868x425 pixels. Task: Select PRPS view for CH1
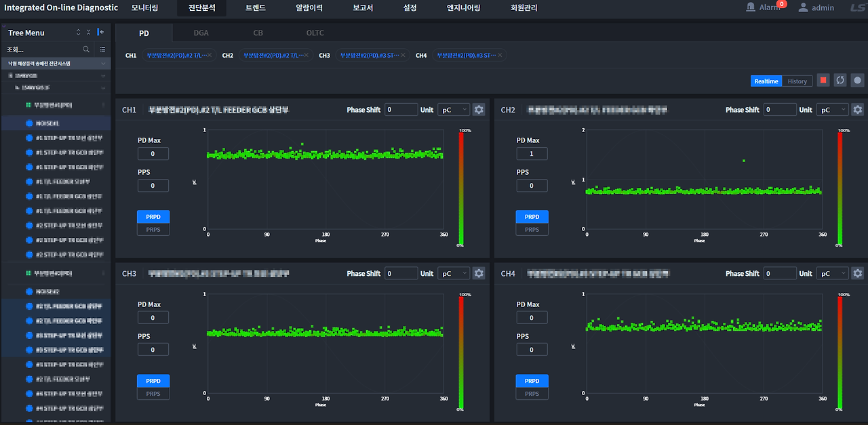point(153,230)
